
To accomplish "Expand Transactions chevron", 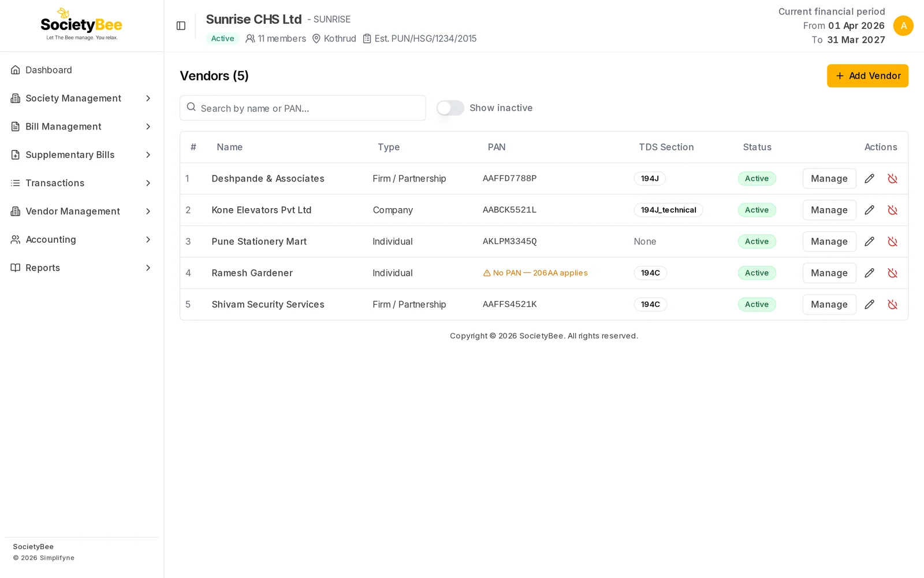I will [148, 183].
